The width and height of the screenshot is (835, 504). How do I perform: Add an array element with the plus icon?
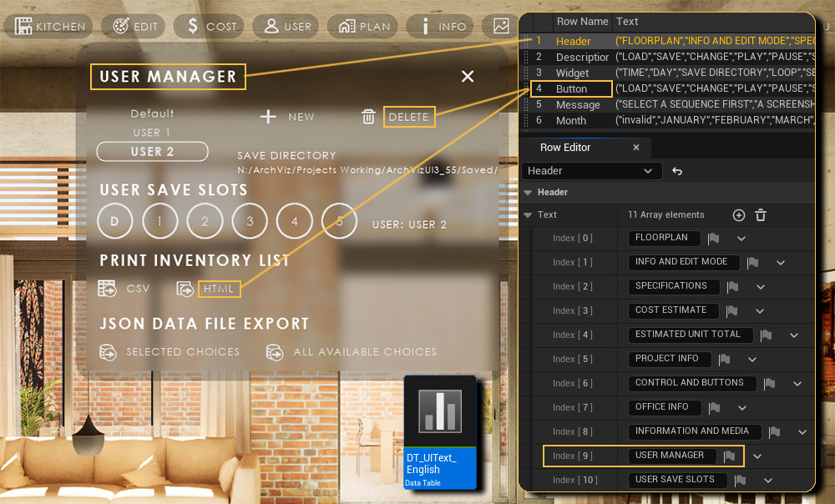pyautogui.click(x=739, y=215)
